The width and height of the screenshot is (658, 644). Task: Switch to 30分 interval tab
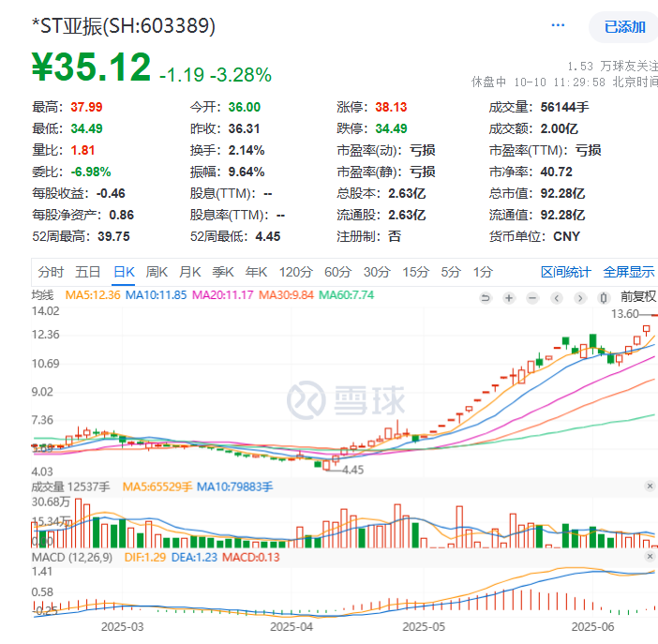point(377,272)
